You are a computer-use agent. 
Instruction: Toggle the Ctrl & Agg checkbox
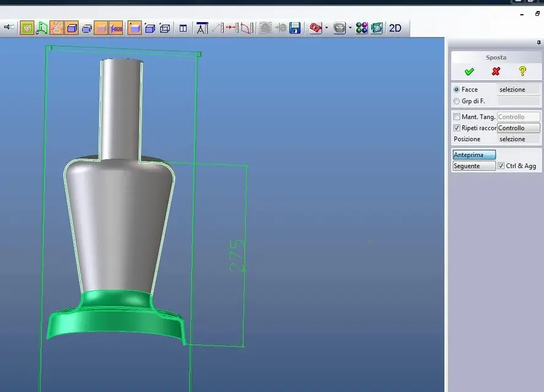pyautogui.click(x=501, y=166)
